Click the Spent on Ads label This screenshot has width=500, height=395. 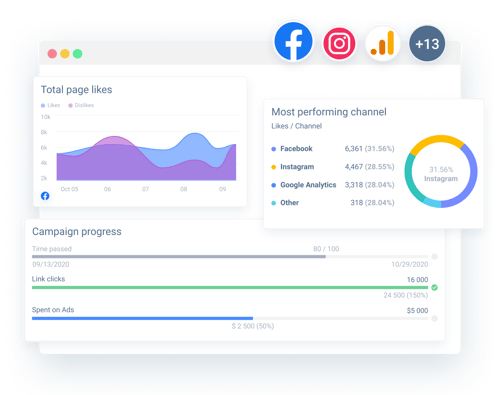(x=53, y=310)
